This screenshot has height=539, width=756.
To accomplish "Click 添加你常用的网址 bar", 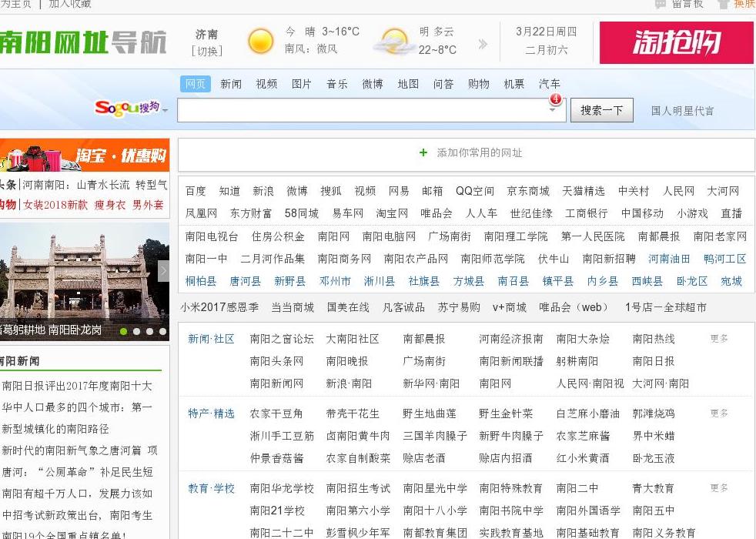I will click(x=467, y=155).
